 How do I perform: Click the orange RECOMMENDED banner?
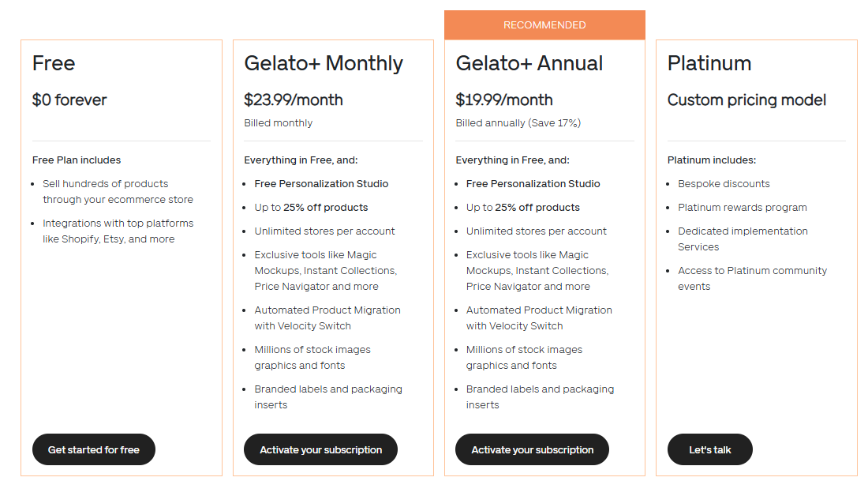pyautogui.click(x=544, y=25)
